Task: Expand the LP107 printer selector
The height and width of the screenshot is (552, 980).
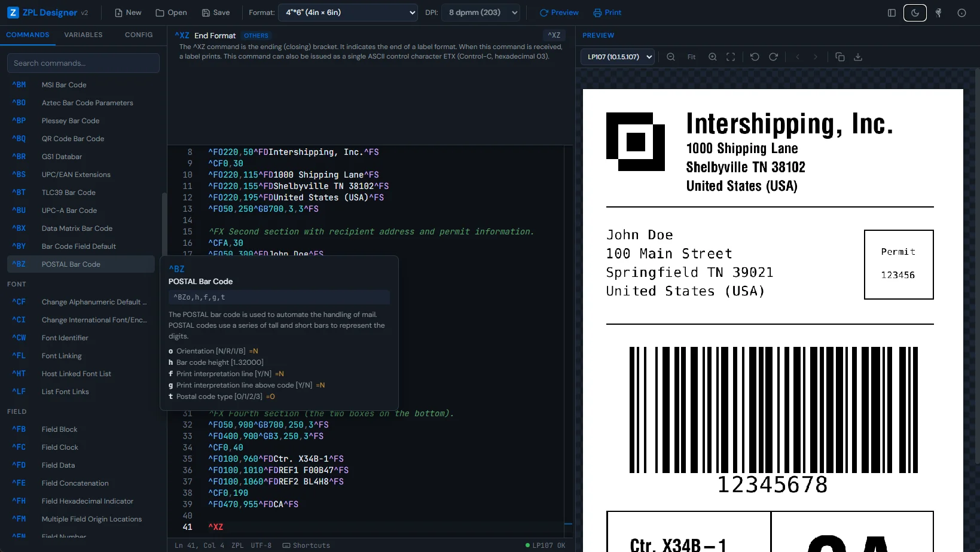Action: point(618,57)
